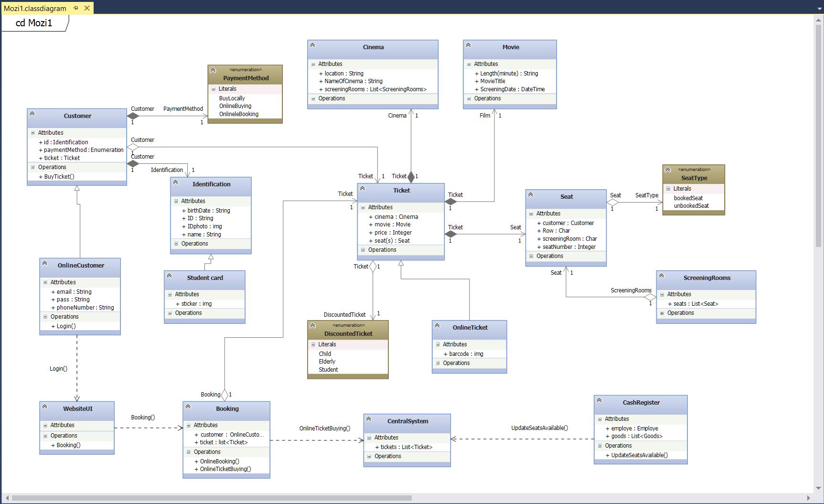This screenshot has height=504, width=824.
Task: Collapse the Customer class via its chevron icon
Action: tap(32, 113)
